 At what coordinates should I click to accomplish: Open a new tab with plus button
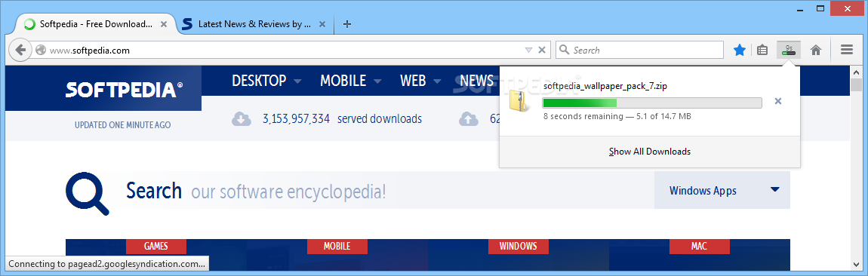(347, 24)
